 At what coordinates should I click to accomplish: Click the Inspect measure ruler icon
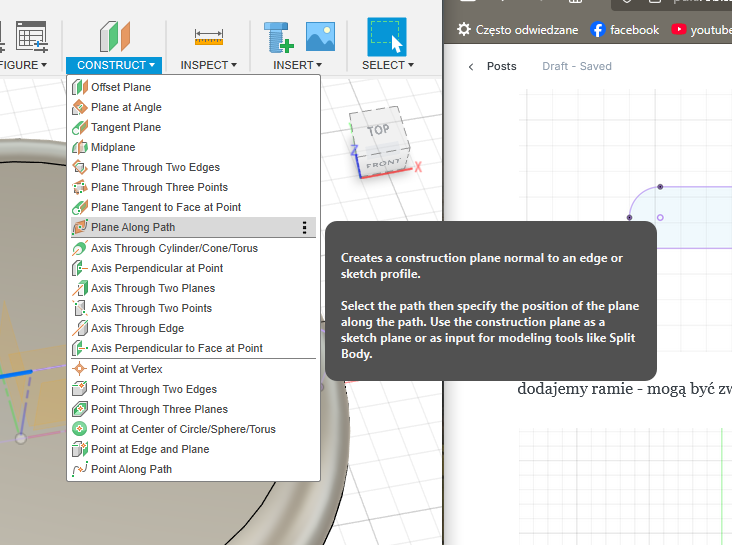pos(209,37)
